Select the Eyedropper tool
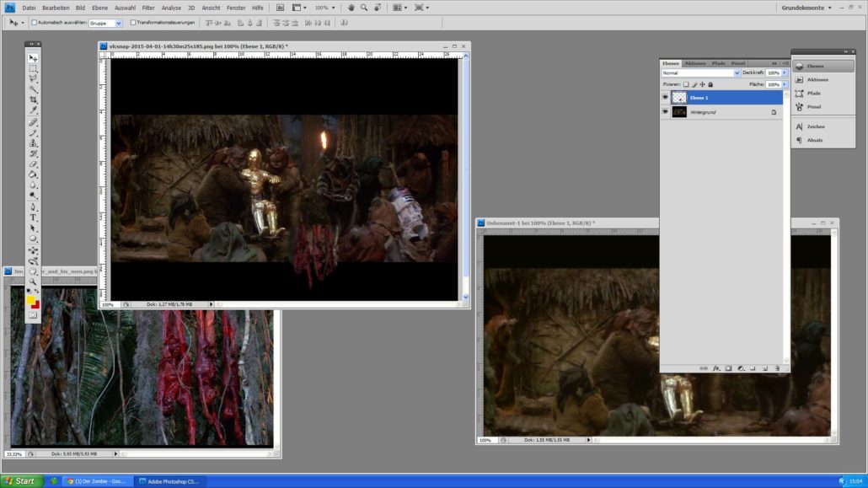The height and width of the screenshot is (488, 868). click(33, 110)
